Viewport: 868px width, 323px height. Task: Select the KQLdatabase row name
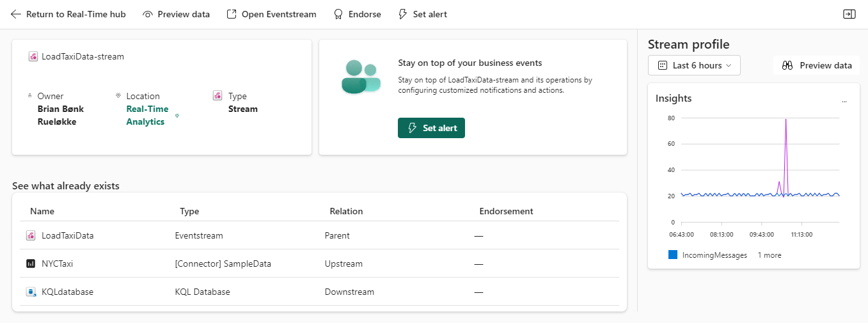(x=67, y=292)
